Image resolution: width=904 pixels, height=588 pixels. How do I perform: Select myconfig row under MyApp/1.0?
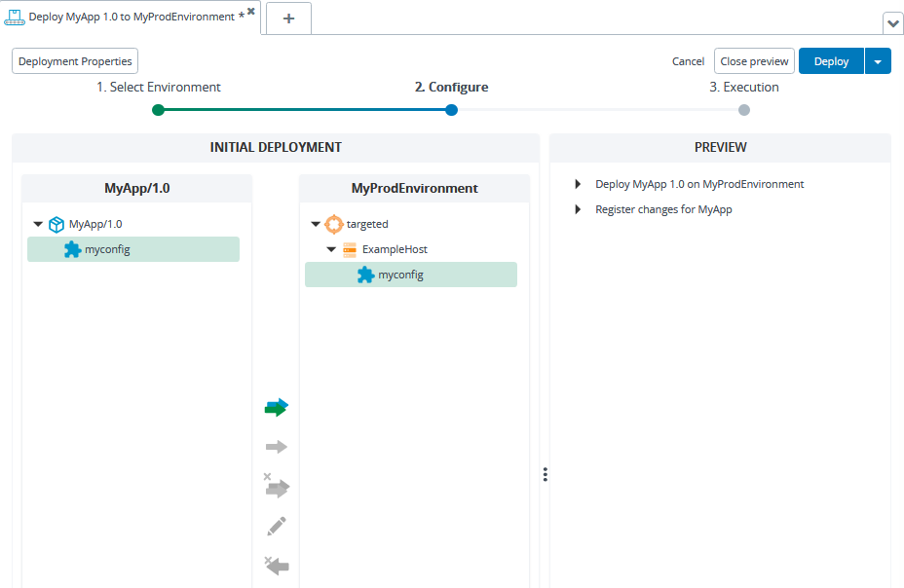tap(133, 249)
